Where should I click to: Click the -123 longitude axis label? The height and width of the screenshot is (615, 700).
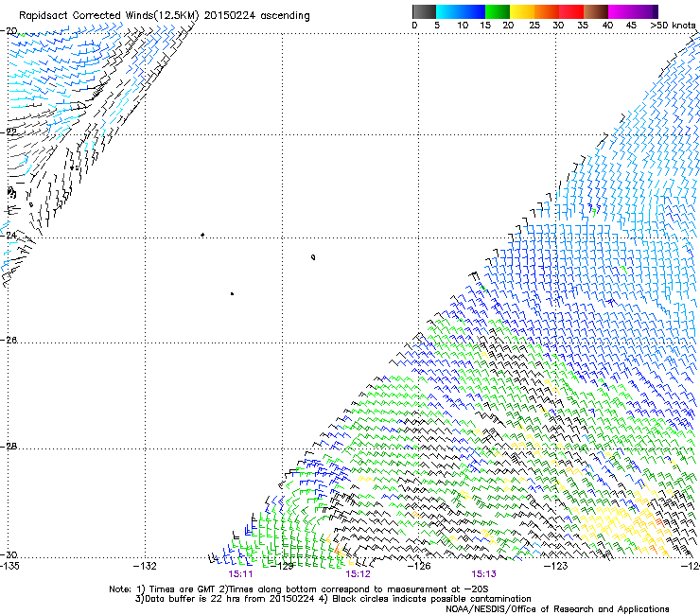[556, 567]
